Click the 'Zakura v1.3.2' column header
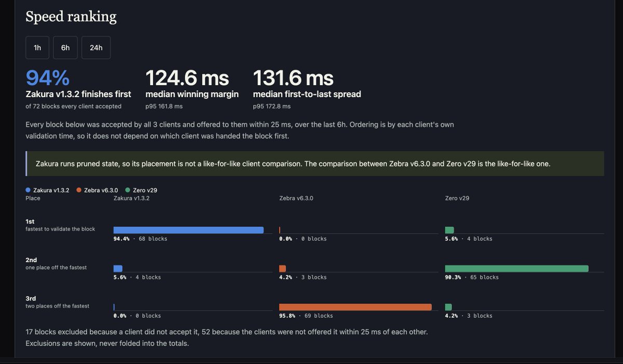This screenshot has height=364, width=623. [x=131, y=198]
